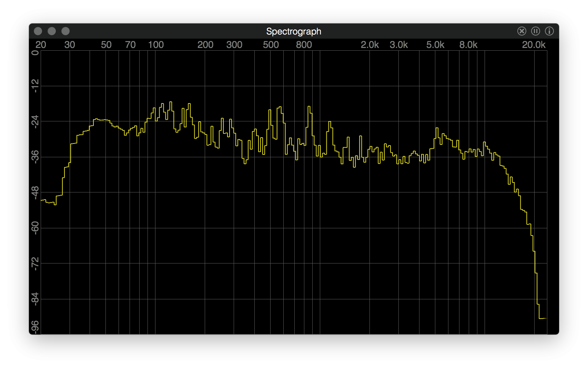Click the 100 frequency label
Image resolution: width=588 pixels, height=369 pixels.
point(156,44)
